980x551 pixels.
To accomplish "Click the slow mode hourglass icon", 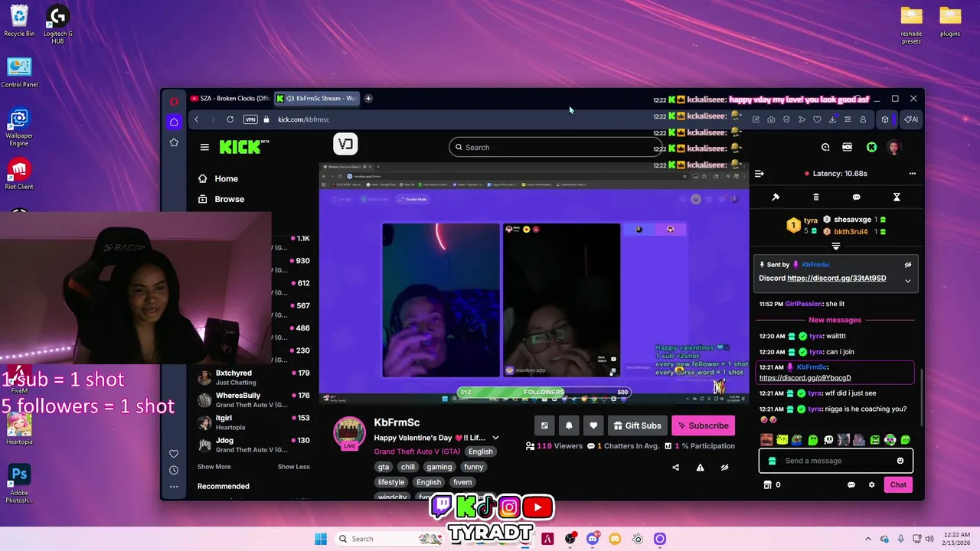I will click(x=897, y=197).
